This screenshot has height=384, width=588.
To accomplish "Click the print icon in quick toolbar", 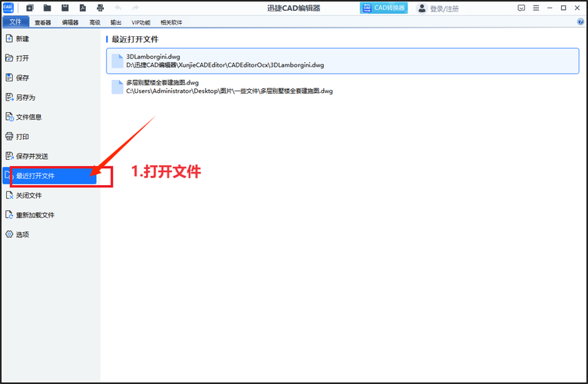I will tap(100, 8).
